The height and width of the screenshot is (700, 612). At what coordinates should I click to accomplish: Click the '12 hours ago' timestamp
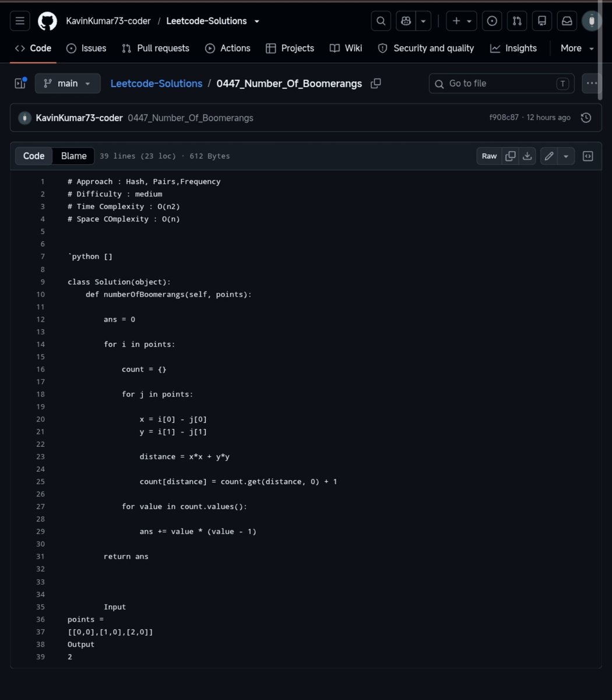(x=548, y=118)
